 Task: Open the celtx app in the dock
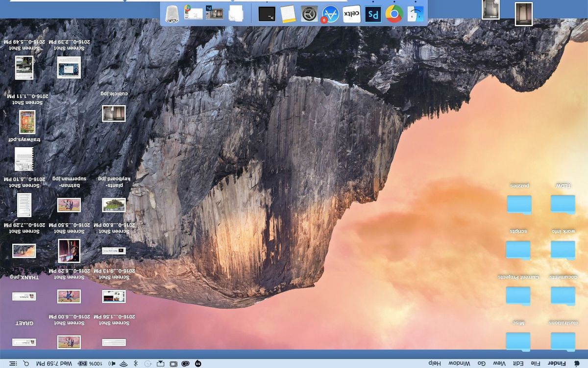[352, 14]
